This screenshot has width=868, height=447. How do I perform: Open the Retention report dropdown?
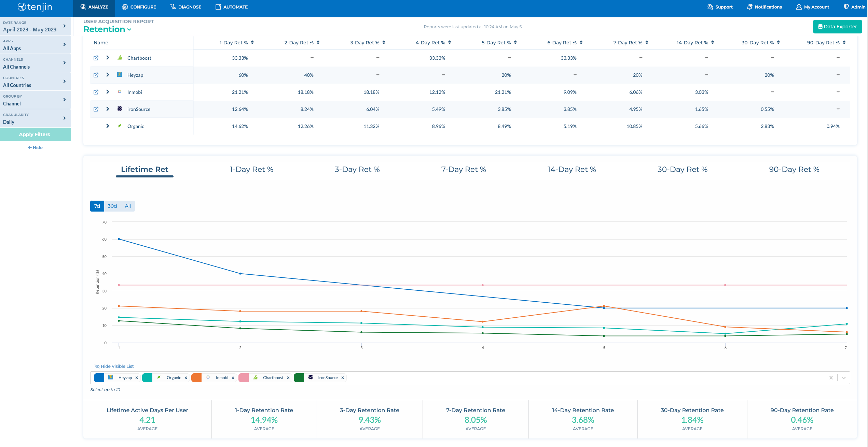(107, 30)
